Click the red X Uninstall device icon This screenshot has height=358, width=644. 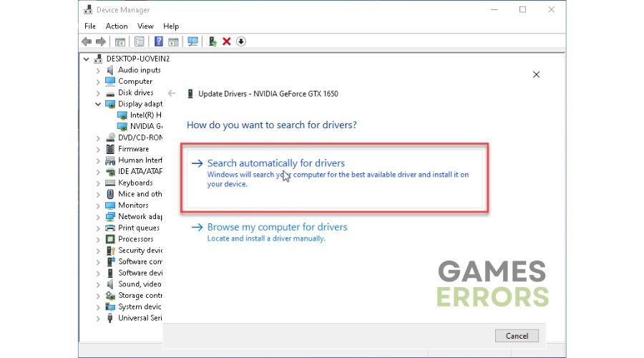(226, 42)
